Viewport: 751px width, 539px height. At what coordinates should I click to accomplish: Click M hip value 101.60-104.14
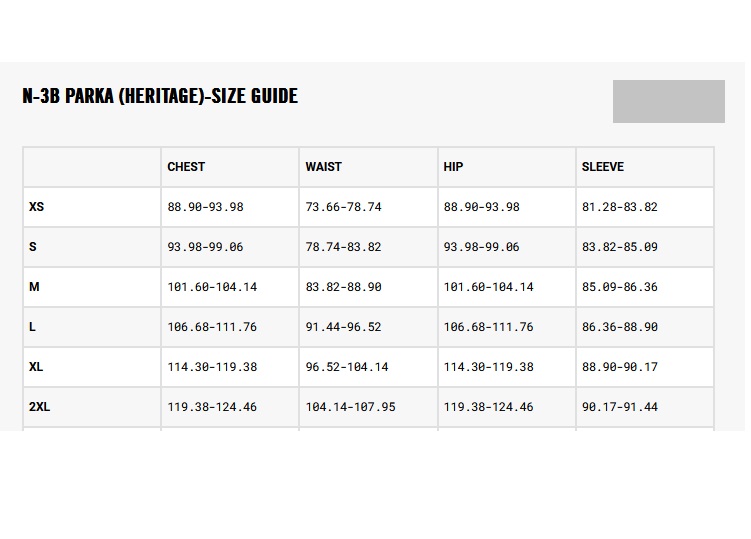[488, 287]
